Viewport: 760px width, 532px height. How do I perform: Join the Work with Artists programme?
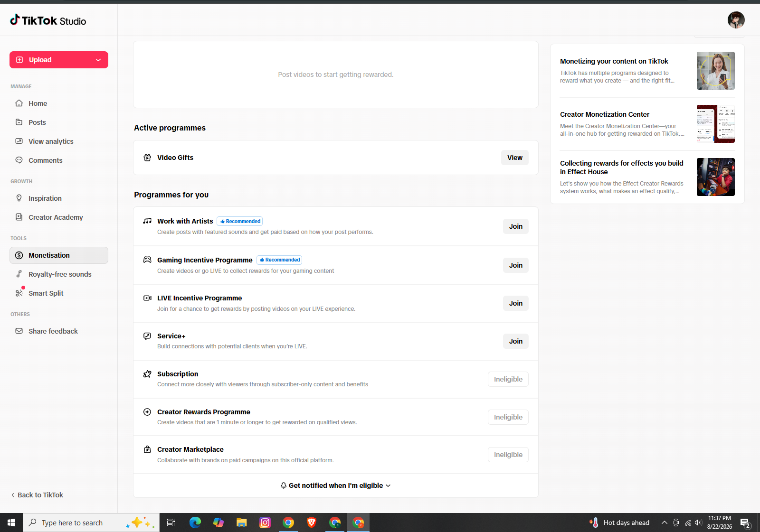(x=516, y=226)
